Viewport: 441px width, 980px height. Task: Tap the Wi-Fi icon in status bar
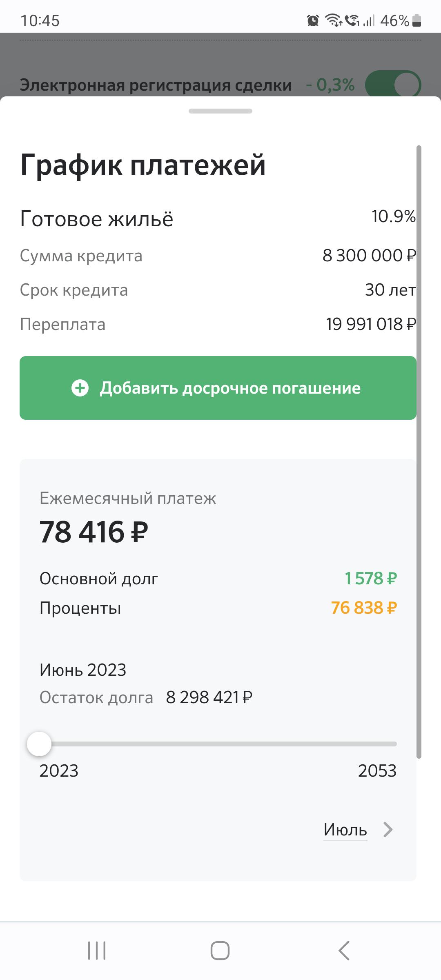(x=333, y=20)
